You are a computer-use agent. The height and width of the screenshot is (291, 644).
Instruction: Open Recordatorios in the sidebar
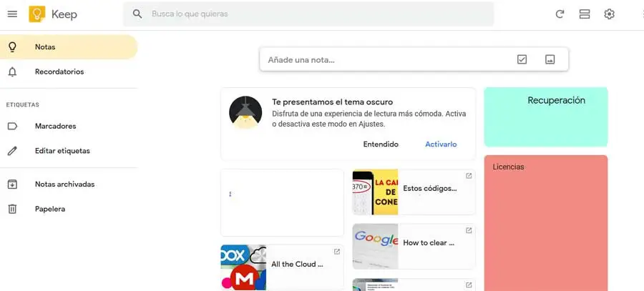coord(69,71)
